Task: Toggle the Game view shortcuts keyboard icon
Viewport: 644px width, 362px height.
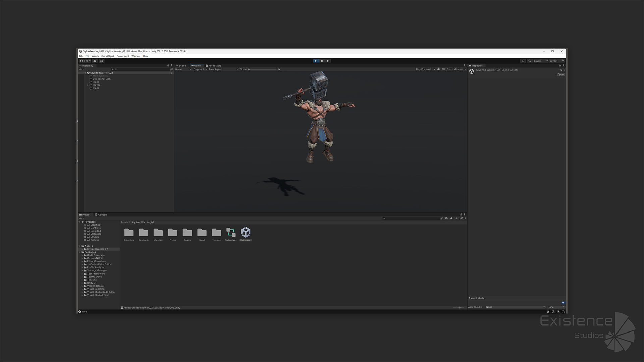Action: click(443, 69)
